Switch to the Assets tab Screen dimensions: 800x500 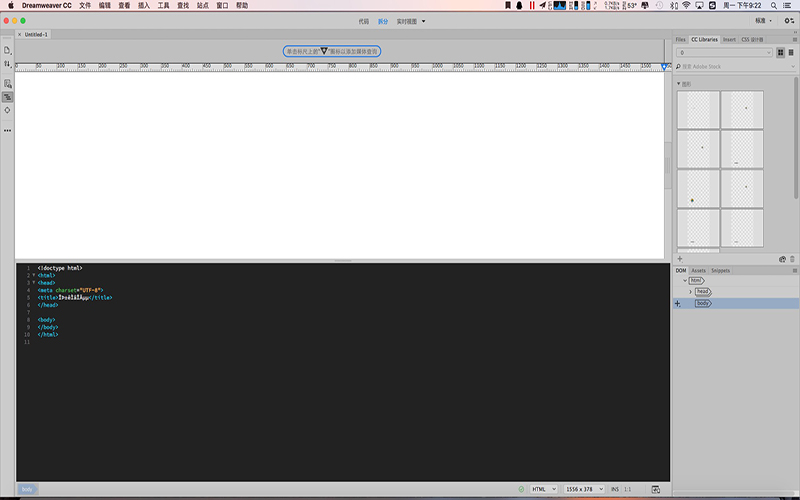click(698, 270)
